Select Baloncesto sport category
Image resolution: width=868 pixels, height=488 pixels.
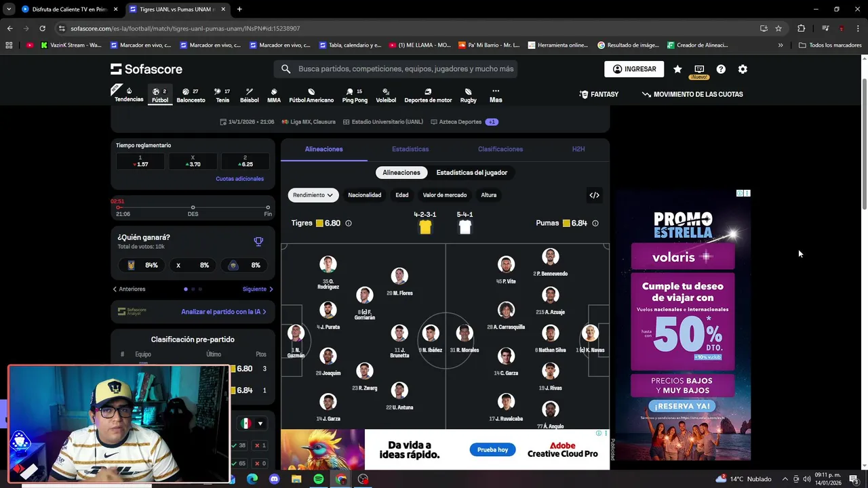pyautogui.click(x=191, y=96)
